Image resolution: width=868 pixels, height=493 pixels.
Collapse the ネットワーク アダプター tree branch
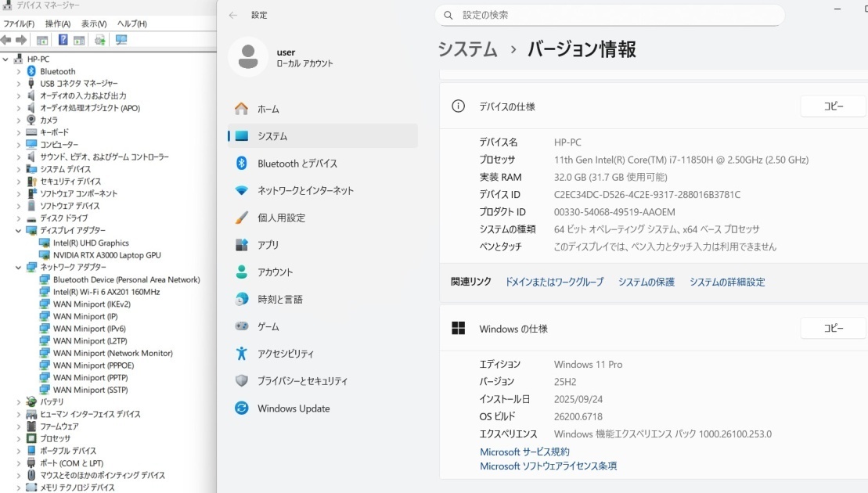(x=17, y=267)
